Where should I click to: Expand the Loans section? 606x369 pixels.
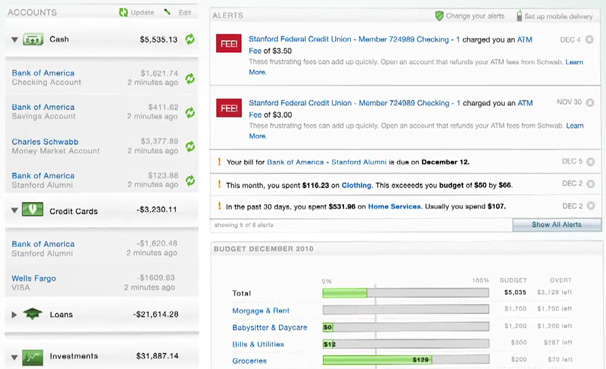point(14,315)
